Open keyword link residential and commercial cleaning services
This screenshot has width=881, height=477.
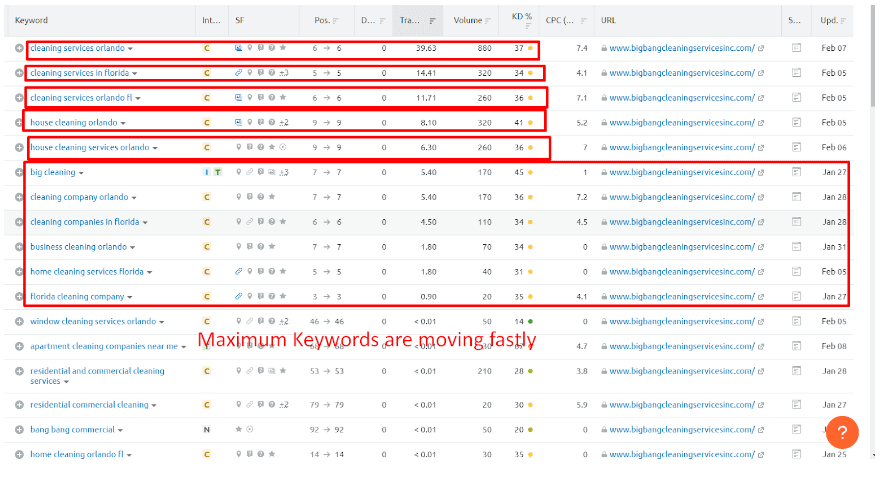(97, 376)
